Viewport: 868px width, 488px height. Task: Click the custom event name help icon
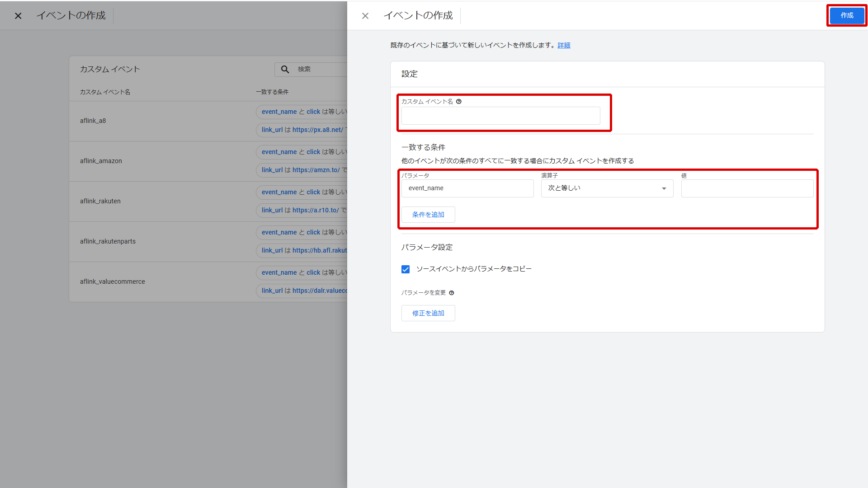click(459, 102)
